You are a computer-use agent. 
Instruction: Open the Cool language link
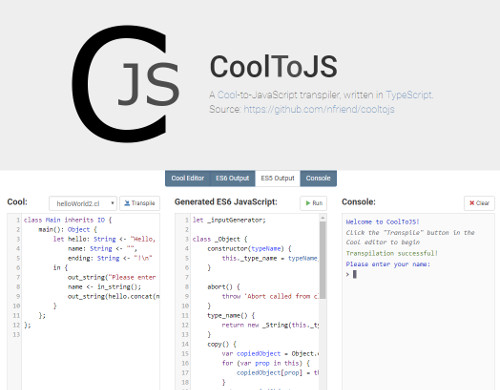[226, 95]
